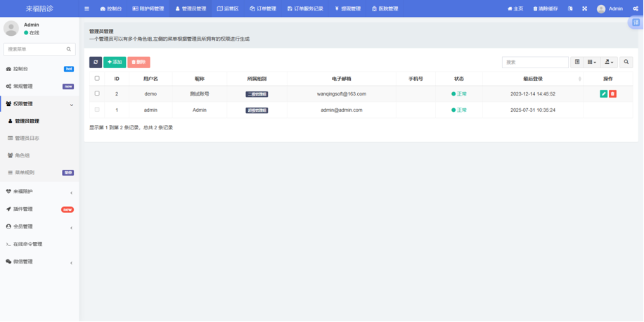
Task: Click the green 添加 button
Action: [115, 63]
